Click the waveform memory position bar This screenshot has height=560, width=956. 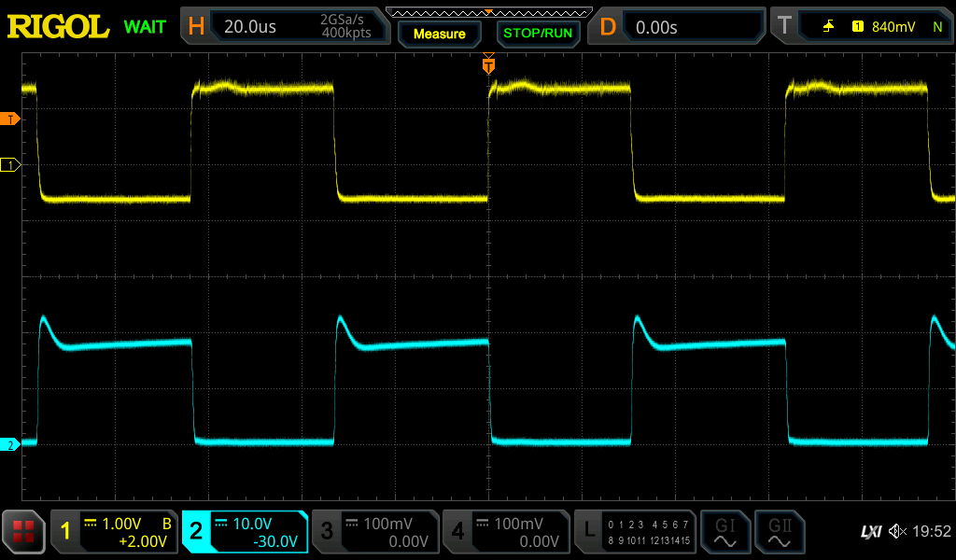click(x=488, y=12)
